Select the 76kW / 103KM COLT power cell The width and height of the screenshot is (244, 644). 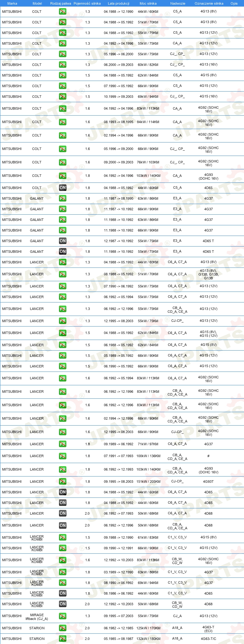pos(148,162)
